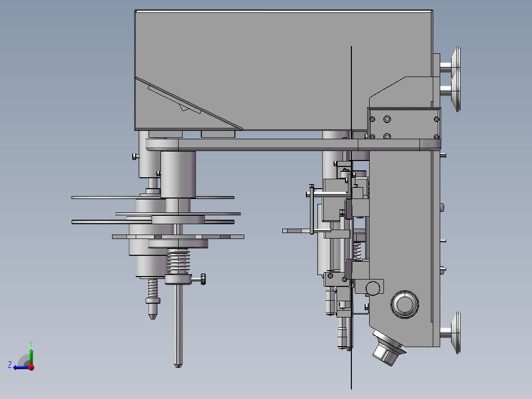This screenshot has width=532, height=399.
Task: Select the knurled thumbscrew on the left collar
Action: [x=203, y=279]
